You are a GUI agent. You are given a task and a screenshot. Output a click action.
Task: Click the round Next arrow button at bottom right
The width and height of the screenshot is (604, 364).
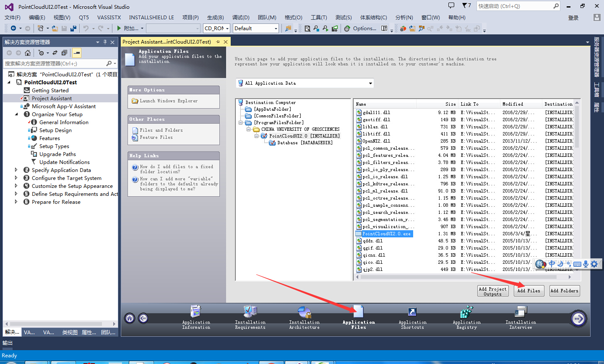coord(578,319)
